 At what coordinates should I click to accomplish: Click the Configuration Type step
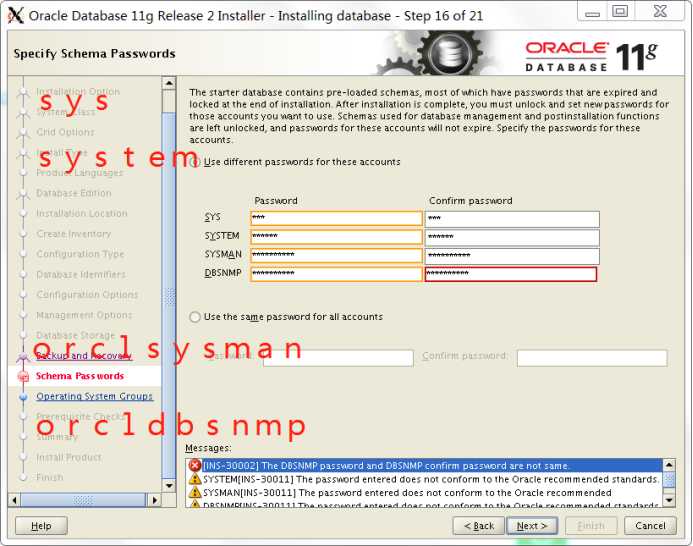tap(80, 254)
